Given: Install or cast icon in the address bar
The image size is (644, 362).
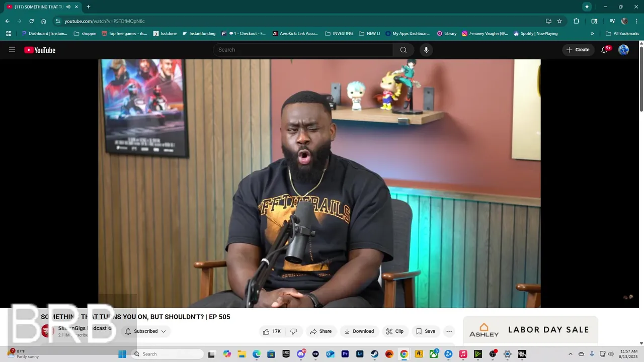Looking at the screenshot, I should [x=548, y=21].
